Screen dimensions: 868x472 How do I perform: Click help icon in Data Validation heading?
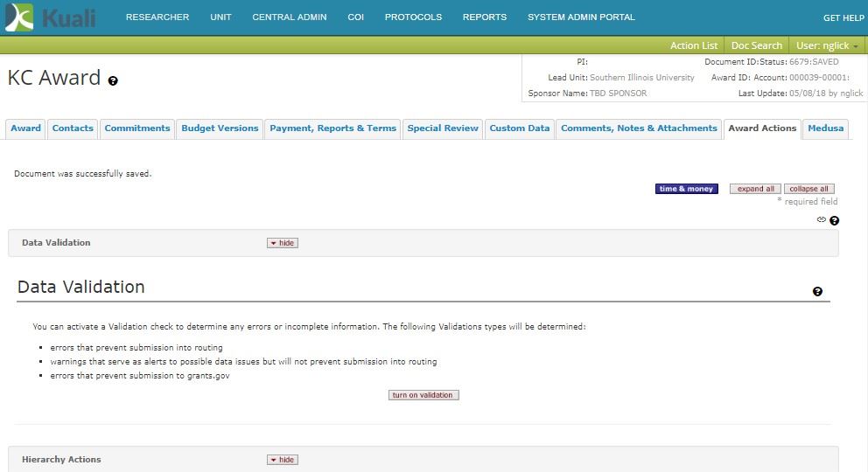click(817, 292)
